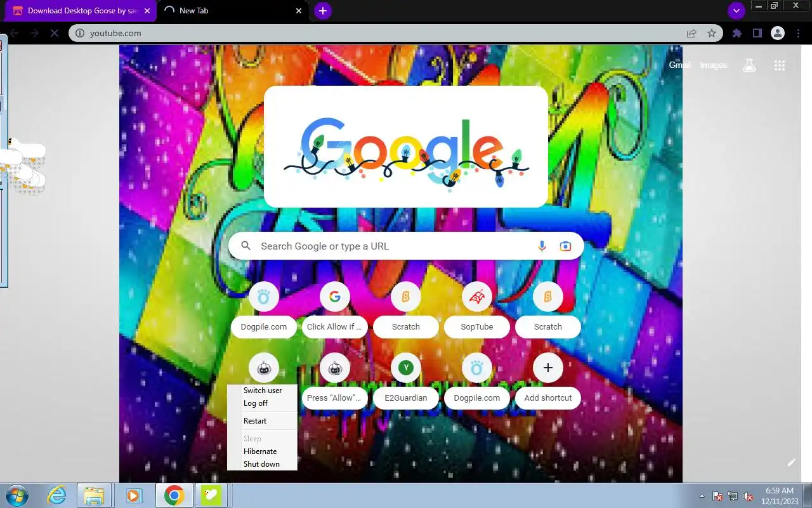The image size is (812, 508).
Task: Click Add shortcut plus tile
Action: 548,380
